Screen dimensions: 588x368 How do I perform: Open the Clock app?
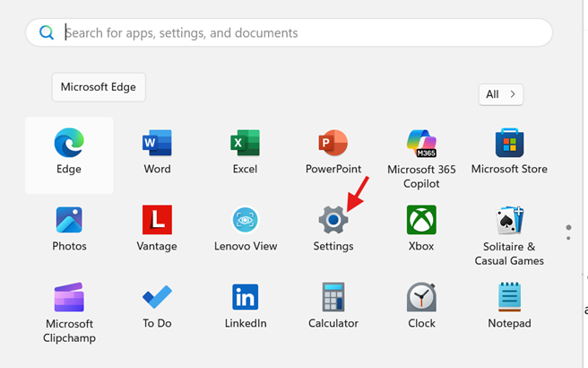tap(421, 298)
